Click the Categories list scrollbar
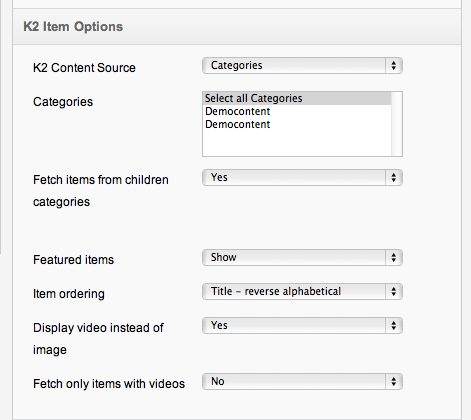The width and height of the screenshot is (471, 420). (x=396, y=124)
